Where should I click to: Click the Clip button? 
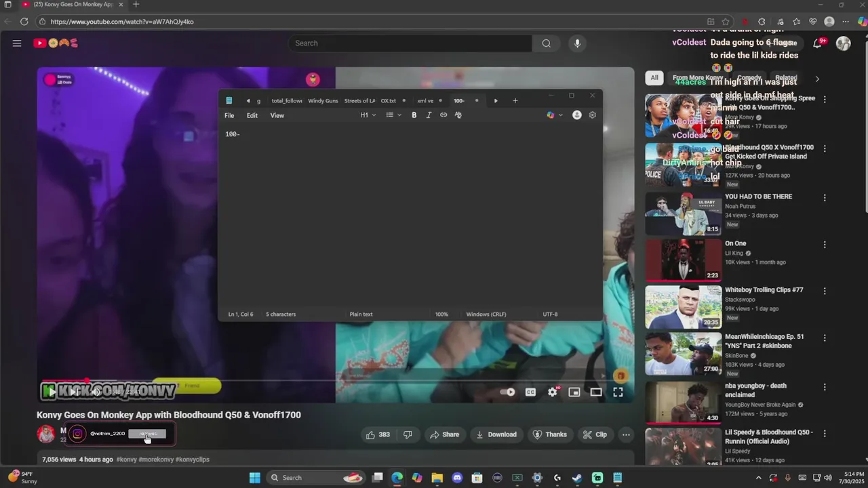coord(595,434)
